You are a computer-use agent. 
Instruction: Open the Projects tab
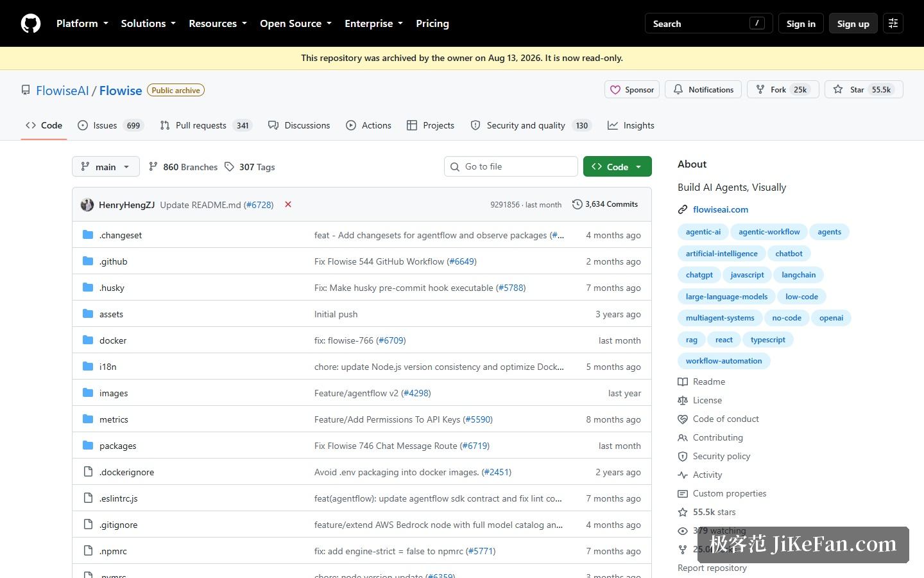pyautogui.click(x=431, y=125)
